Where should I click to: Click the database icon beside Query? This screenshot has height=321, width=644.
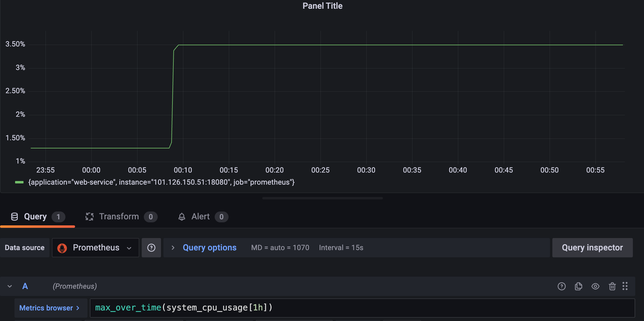coord(14,217)
